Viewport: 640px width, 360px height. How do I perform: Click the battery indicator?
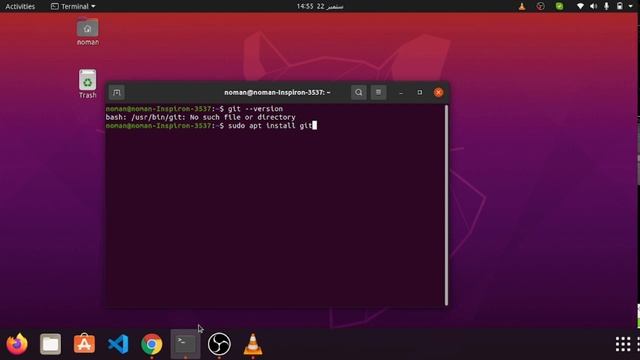tap(620, 6)
